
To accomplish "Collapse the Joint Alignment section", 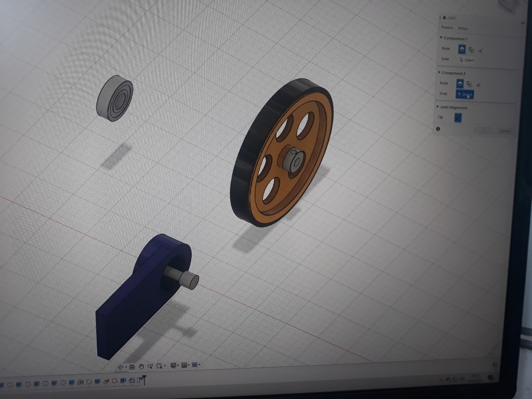I will 437,107.
